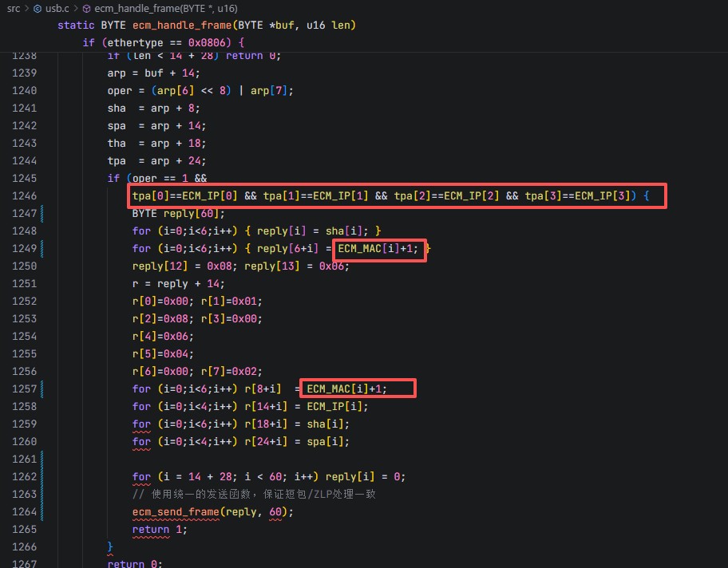Select the ecm_handle_frame breadcrumb symbol
This screenshot has width=728, height=568.
pos(166,8)
